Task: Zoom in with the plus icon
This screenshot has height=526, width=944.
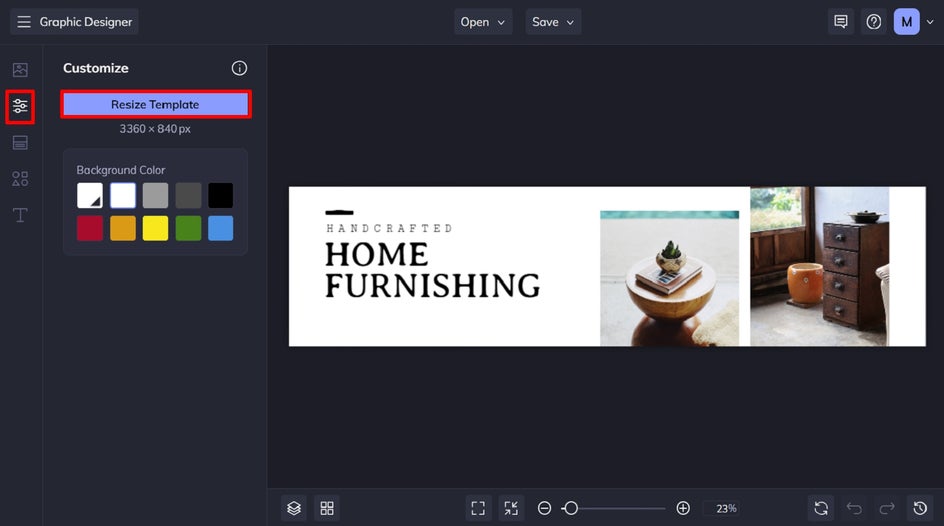Action: tap(683, 508)
